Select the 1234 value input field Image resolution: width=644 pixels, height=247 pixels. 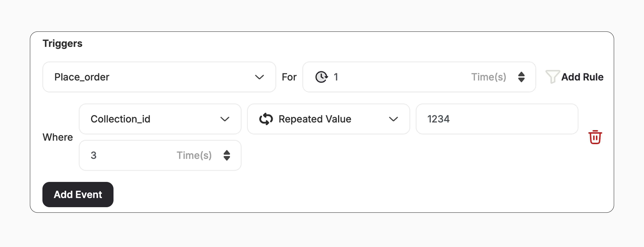497,119
